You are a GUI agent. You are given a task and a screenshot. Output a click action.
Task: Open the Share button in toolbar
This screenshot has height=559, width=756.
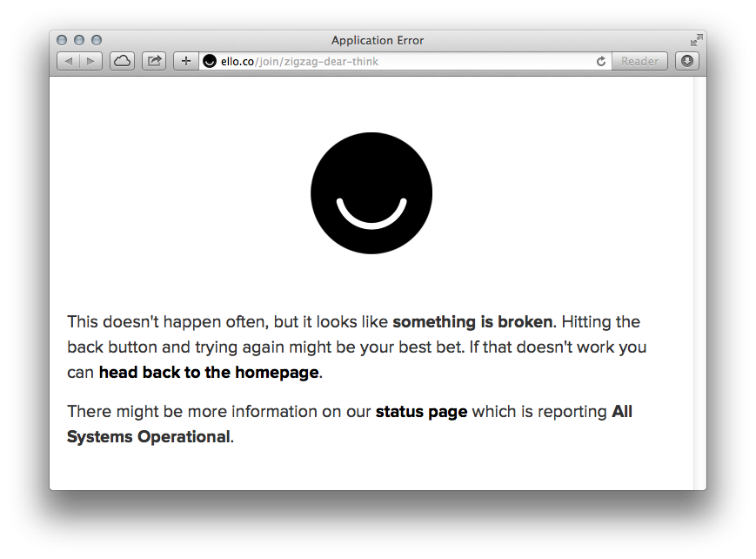point(154,61)
